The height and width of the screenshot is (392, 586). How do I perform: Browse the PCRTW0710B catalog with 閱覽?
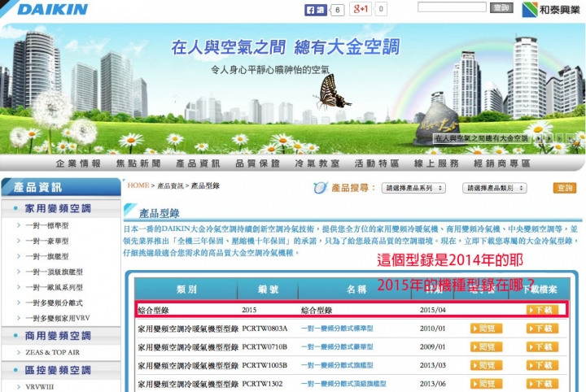(x=486, y=346)
